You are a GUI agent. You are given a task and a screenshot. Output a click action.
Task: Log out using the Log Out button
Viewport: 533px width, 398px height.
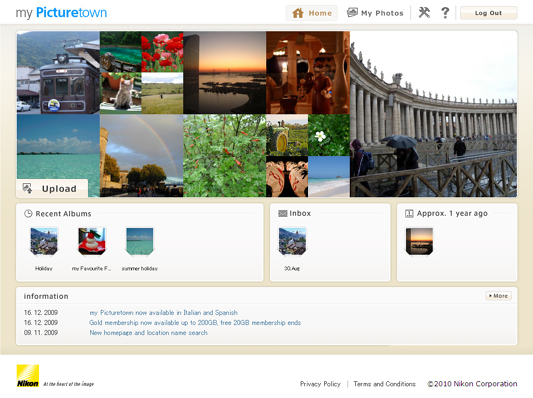488,13
